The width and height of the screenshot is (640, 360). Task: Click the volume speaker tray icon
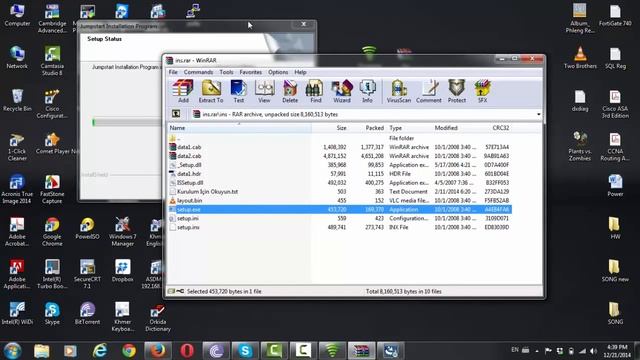click(593, 351)
